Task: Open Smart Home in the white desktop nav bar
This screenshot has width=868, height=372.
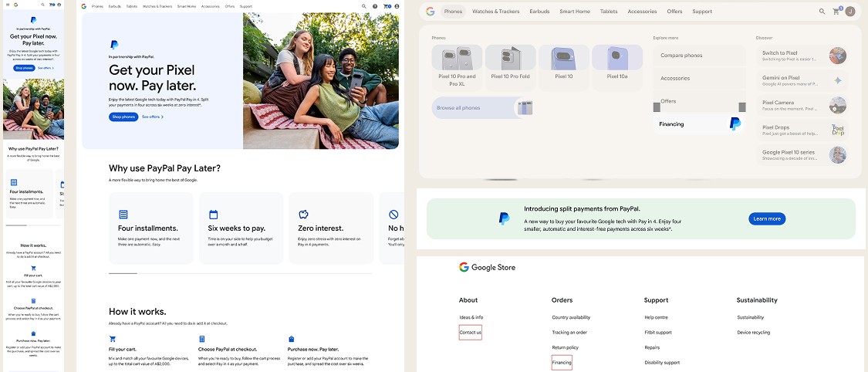Action: (x=187, y=7)
